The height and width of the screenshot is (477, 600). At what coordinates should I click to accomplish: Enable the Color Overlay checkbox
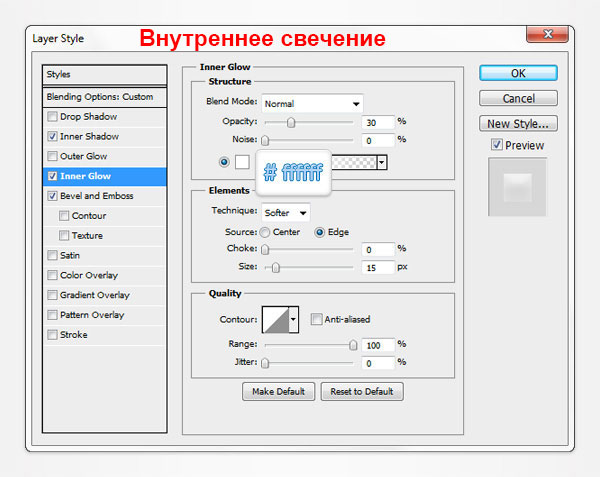52,275
